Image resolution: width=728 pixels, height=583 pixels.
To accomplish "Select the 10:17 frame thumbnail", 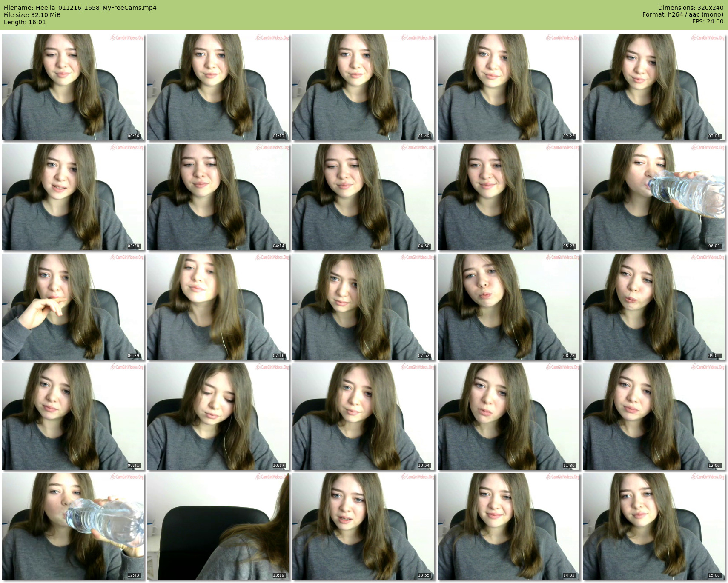I will (x=218, y=417).
